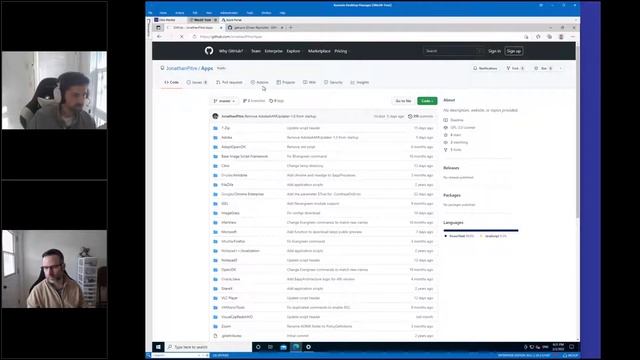Open the master branch dropdown
This screenshot has width=640, height=360.
tap(224, 101)
